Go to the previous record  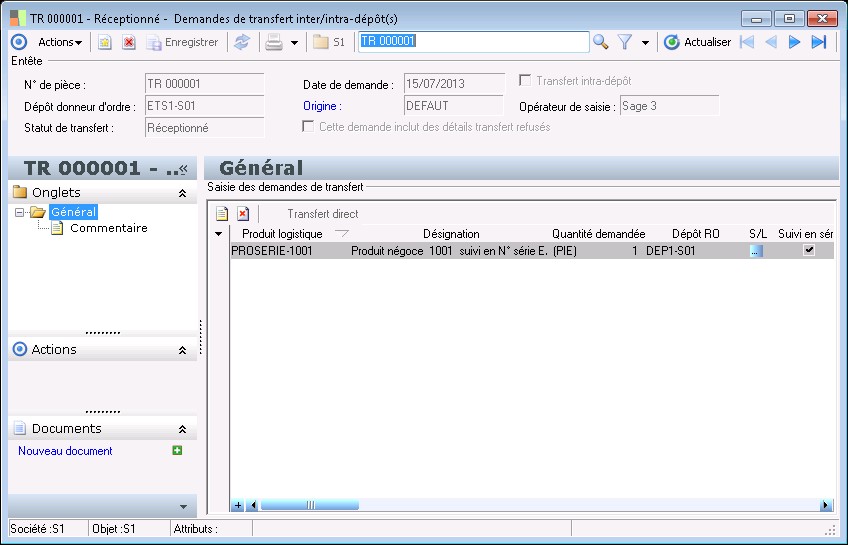[771, 42]
